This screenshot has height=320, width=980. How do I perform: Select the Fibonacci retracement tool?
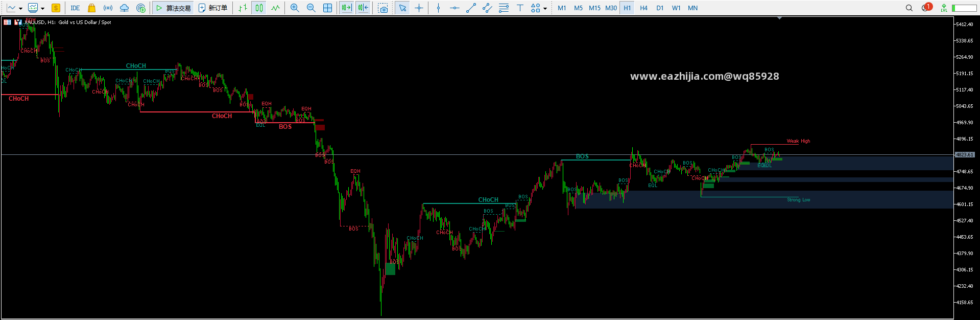pos(504,8)
